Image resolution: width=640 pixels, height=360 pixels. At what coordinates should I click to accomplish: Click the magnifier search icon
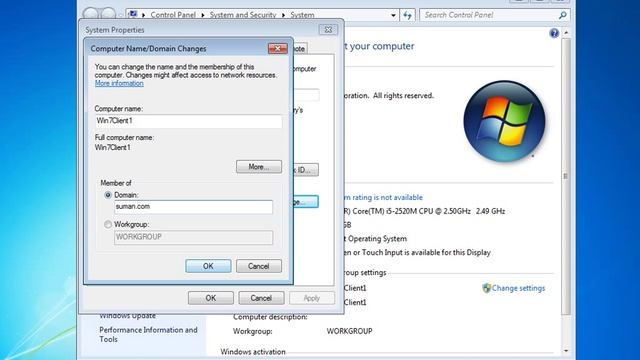tap(562, 15)
